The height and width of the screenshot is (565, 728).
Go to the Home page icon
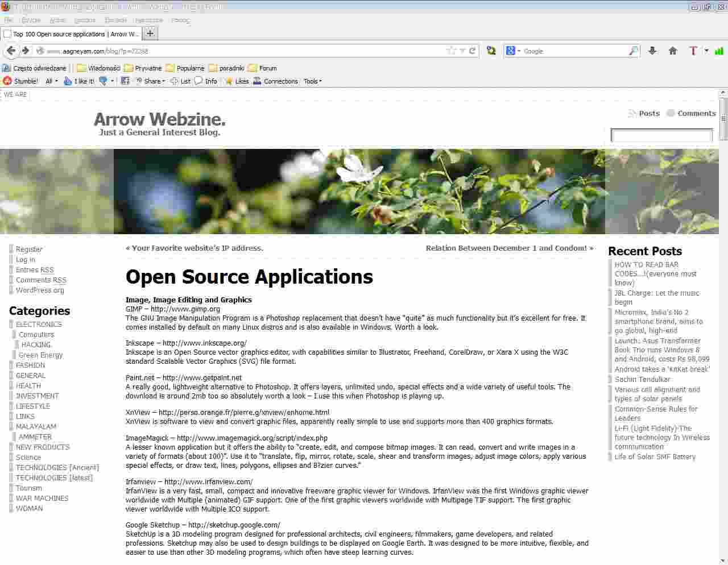(x=673, y=51)
